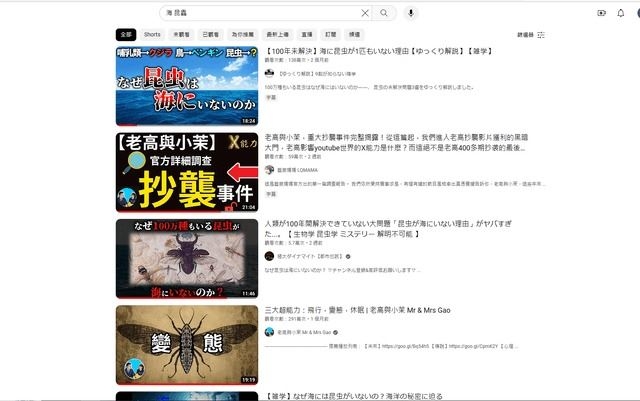The image size is (640, 401).
Task: Play the 變態 cicada thumbnail video
Action: click(186, 345)
